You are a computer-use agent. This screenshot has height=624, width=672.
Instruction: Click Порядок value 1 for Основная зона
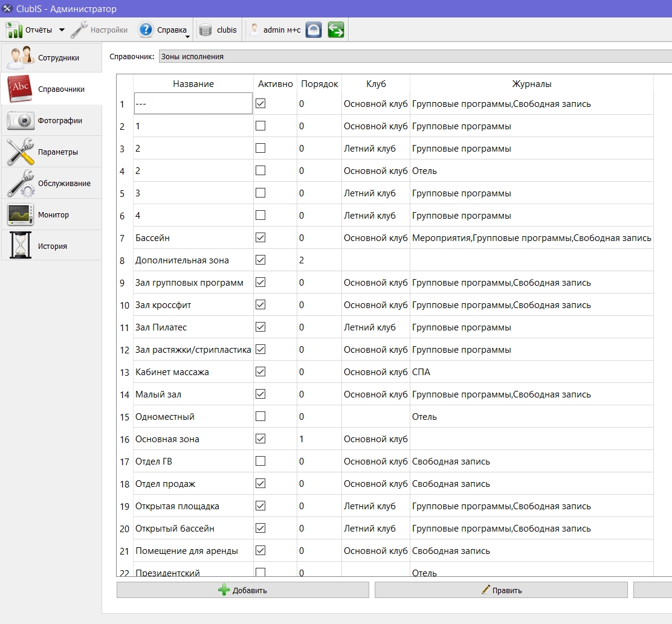[319, 439]
